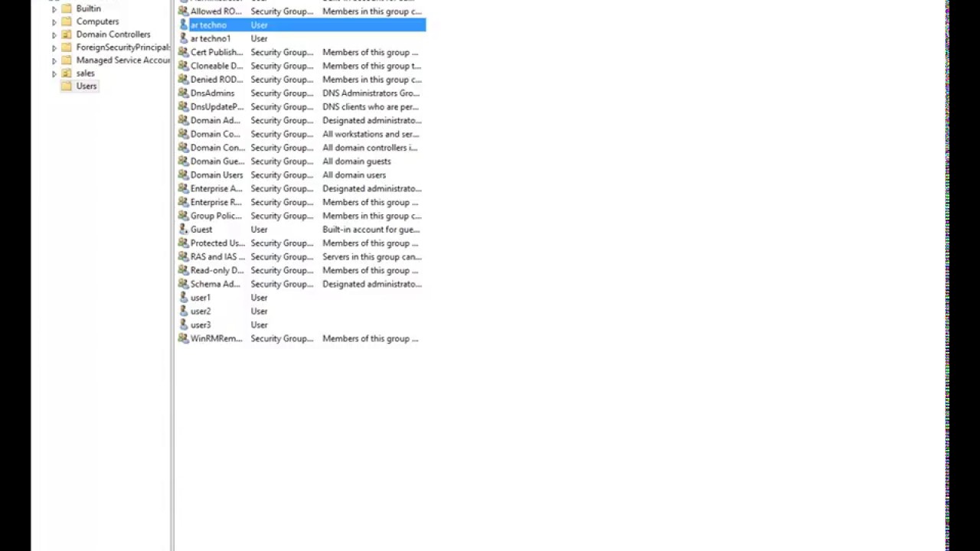Click the Domain Computers group icon

click(x=183, y=134)
